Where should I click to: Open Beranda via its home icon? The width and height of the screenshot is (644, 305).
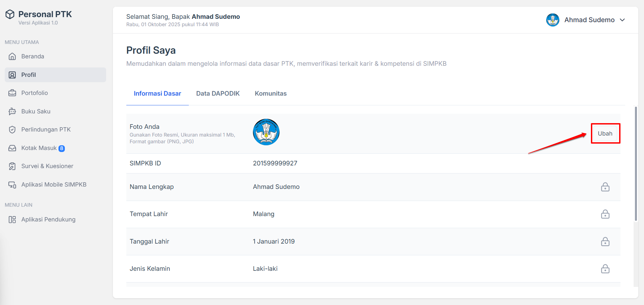tap(12, 56)
